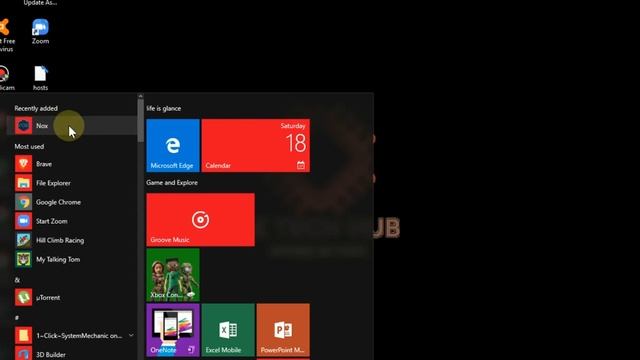Image resolution: width=640 pixels, height=360 pixels.
Task: Click the & letter group header
Action: pos(17,280)
